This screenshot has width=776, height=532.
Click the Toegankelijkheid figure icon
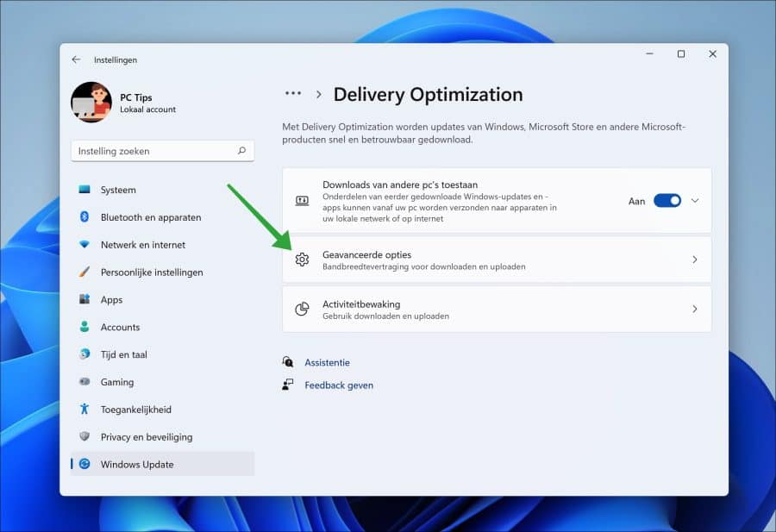pos(84,409)
